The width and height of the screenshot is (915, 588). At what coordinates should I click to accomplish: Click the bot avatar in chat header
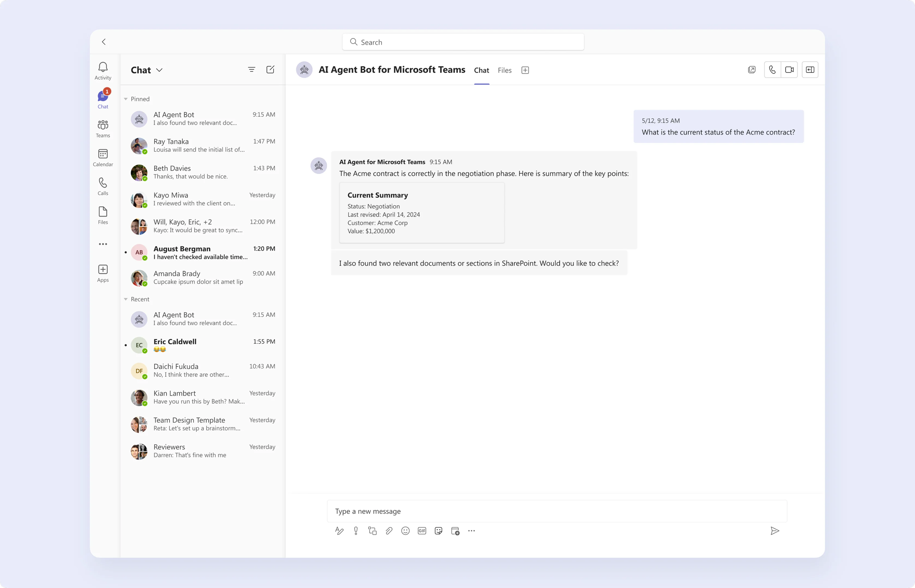point(304,69)
